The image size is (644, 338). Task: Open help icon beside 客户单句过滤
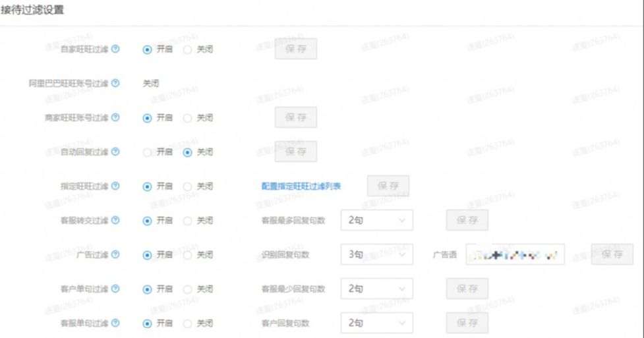point(116,289)
